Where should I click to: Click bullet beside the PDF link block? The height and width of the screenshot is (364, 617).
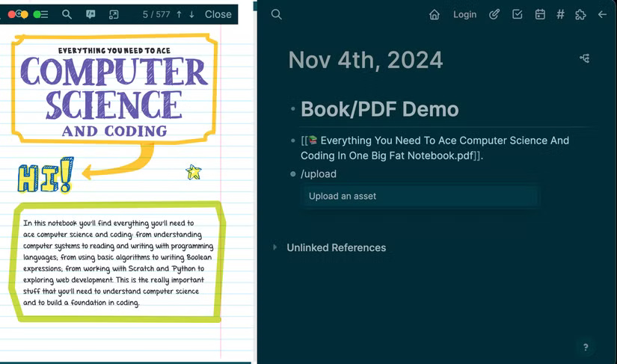pyautogui.click(x=292, y=141)
